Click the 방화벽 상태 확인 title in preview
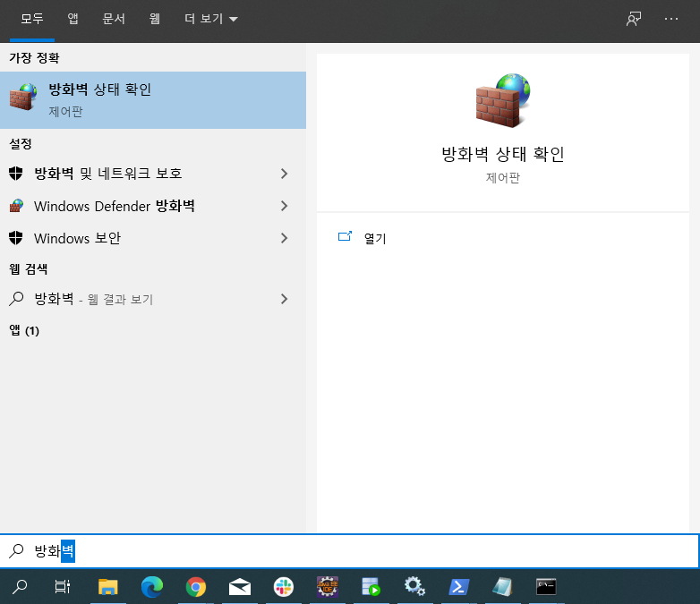Viewport: 700px width, 604px height. tap(503, 155)
